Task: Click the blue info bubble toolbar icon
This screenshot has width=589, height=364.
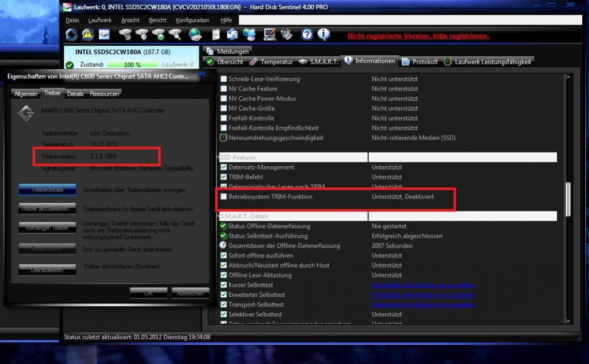Action: point(323,35)
